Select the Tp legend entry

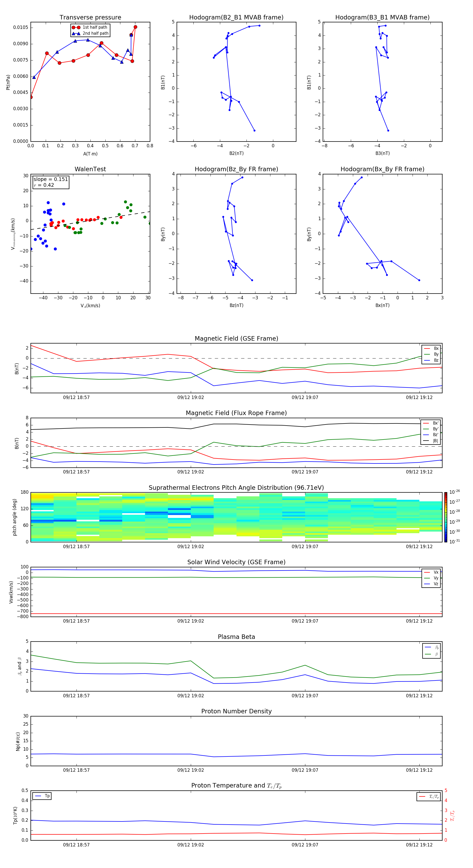(42, 796)
